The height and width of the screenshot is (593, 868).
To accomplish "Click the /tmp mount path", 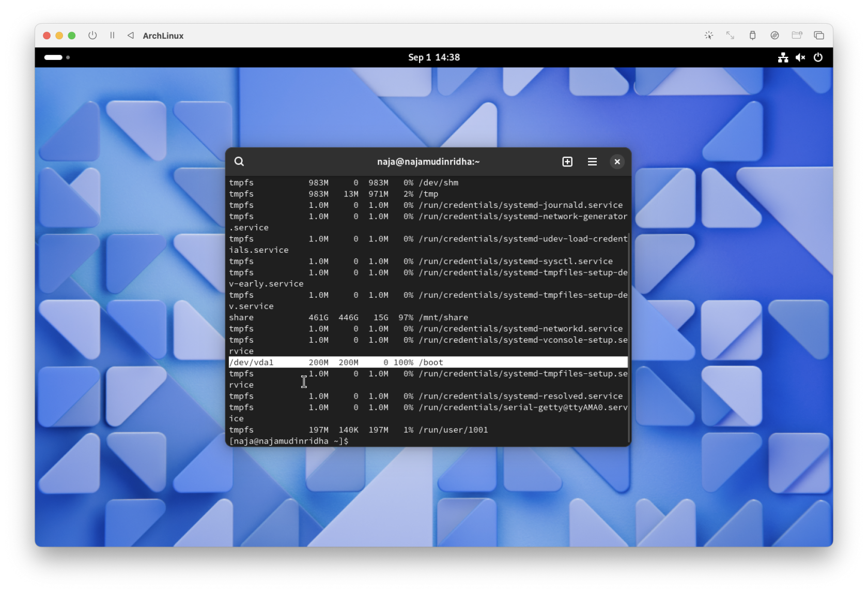I will pyautogui.click(x=428, y=194).
